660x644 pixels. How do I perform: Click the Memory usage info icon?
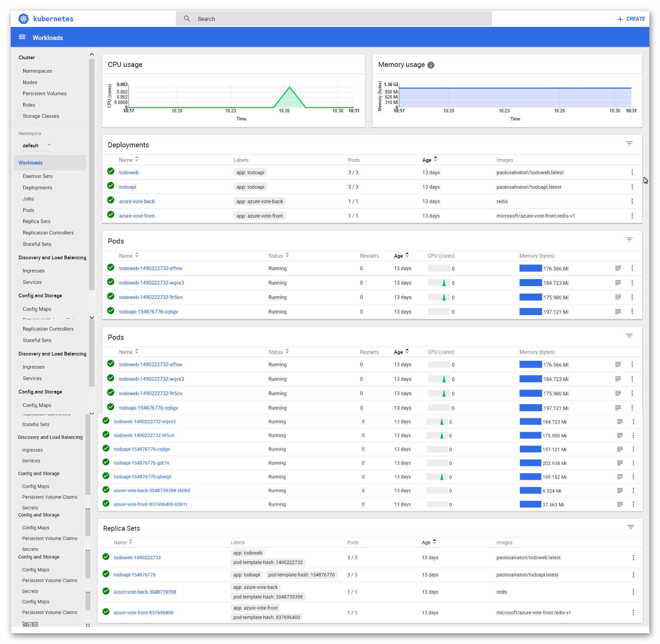[430, 65]
